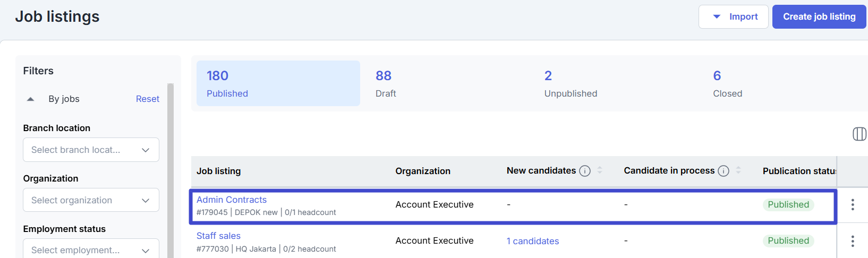Open column settings icon above table
The height and width of the screenshot is (258, 868).
[x=859, y=134]
